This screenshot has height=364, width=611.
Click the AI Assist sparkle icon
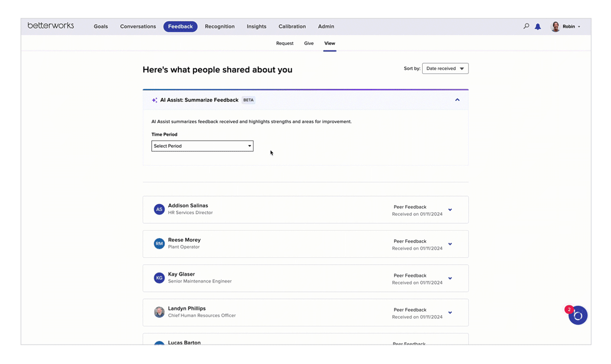pos(154,100)
